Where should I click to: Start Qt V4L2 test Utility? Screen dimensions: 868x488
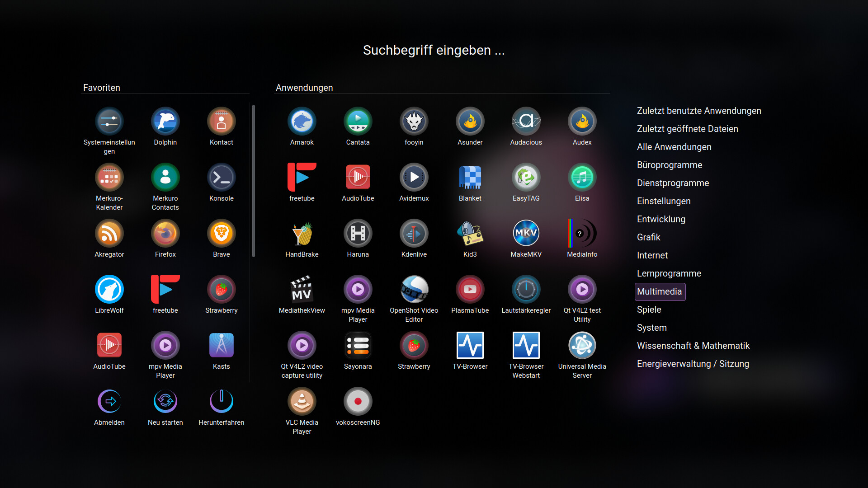582,298
